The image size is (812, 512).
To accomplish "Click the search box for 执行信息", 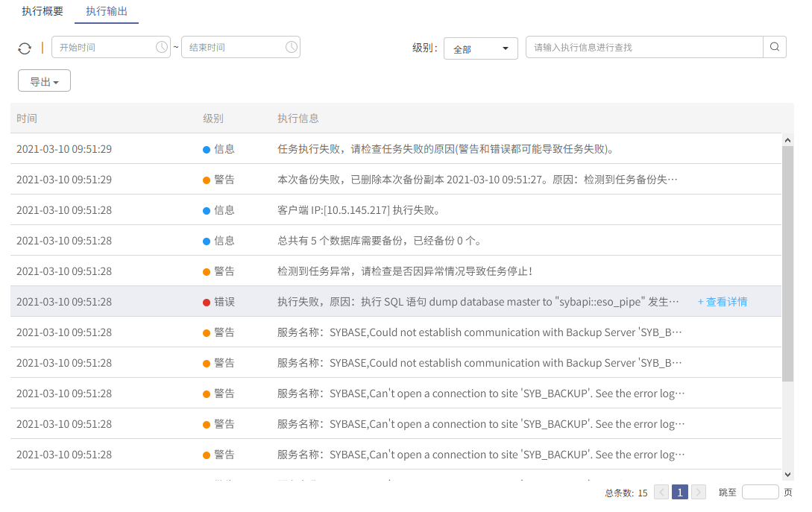I will coord(644,47).
